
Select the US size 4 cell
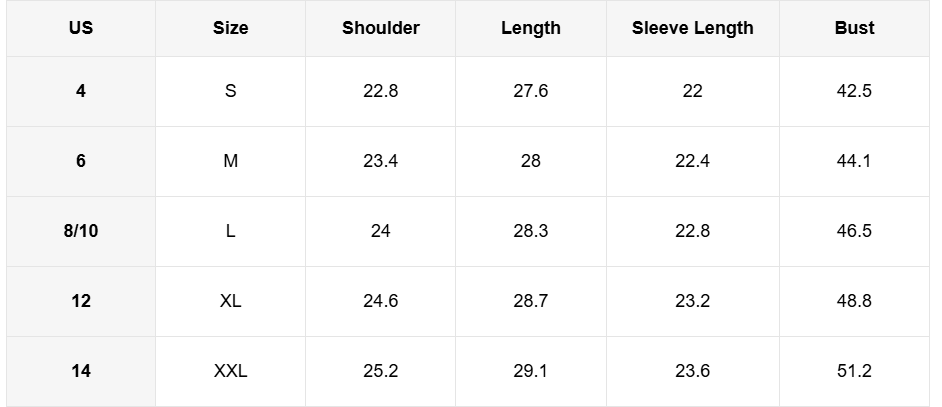pos(81,91)
